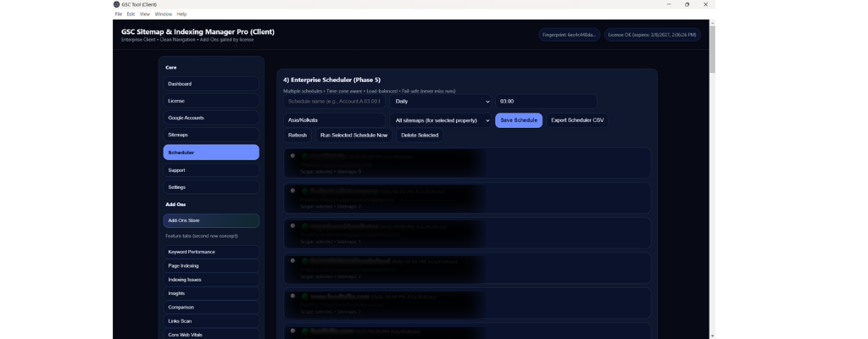The image size is (868, 339).
Task: Click the License OK status badge
Action: pos(652,35)
